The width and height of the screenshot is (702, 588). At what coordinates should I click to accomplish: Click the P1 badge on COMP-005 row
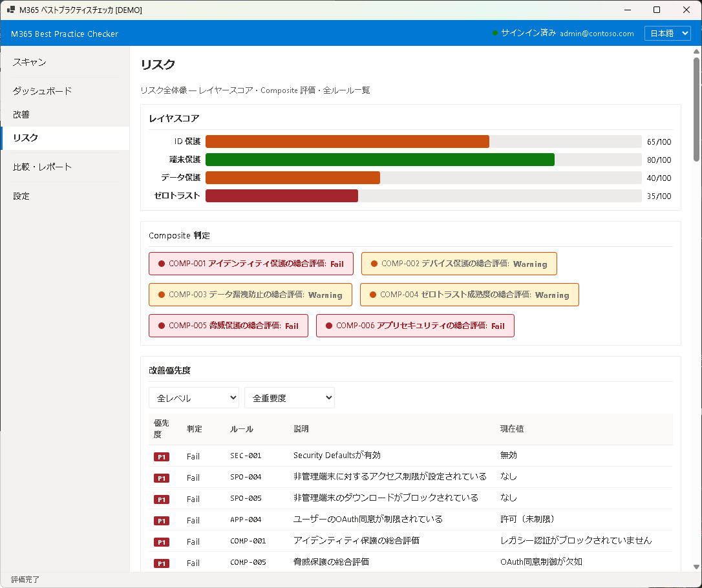(161, 563)
